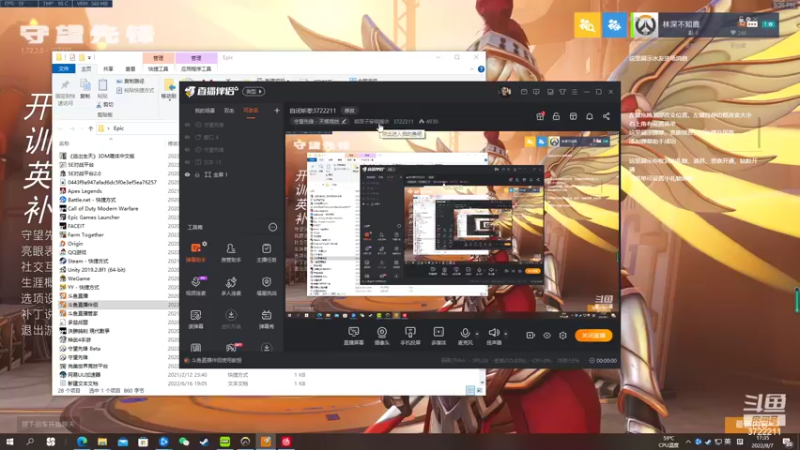Open Explorer 查看 ribbon tab
This screenshot has width=800, height=450.
tap(130, 68)
